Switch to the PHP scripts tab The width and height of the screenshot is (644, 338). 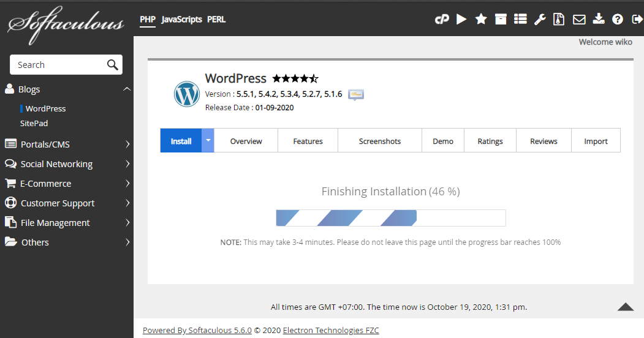(148, 19)
